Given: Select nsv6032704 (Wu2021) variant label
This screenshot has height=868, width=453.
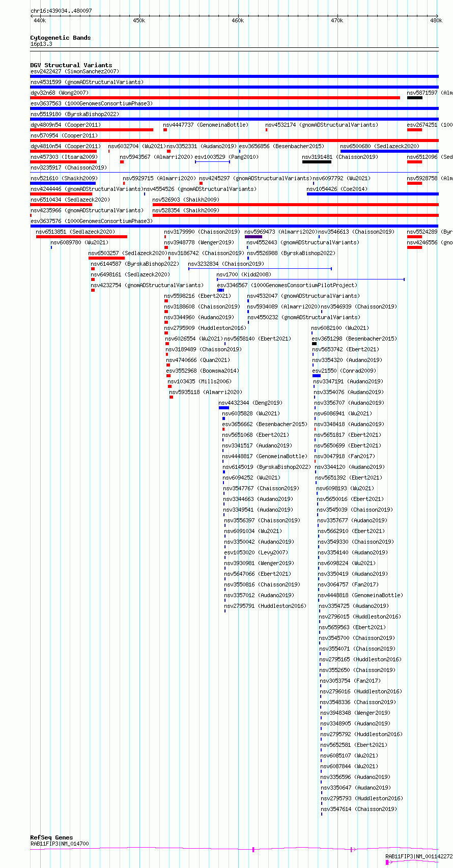Looking at the screenshot, I should pos(137,147).
